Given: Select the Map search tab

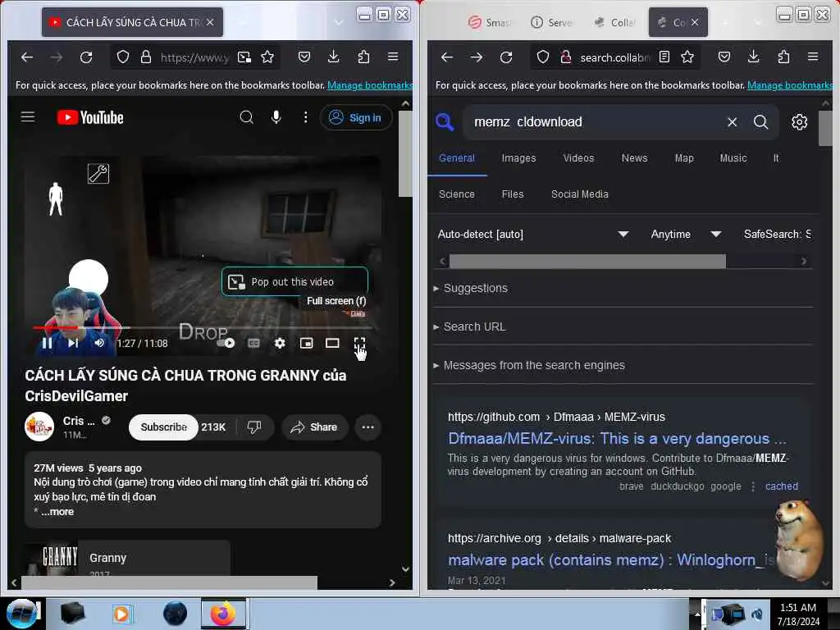Looking at the screenshot, I should 684,158.
